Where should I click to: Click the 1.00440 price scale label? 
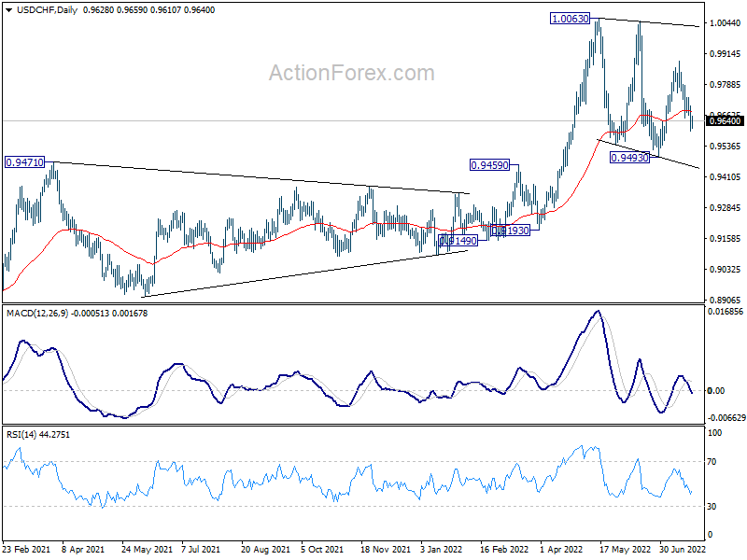(x=726, y=22)
